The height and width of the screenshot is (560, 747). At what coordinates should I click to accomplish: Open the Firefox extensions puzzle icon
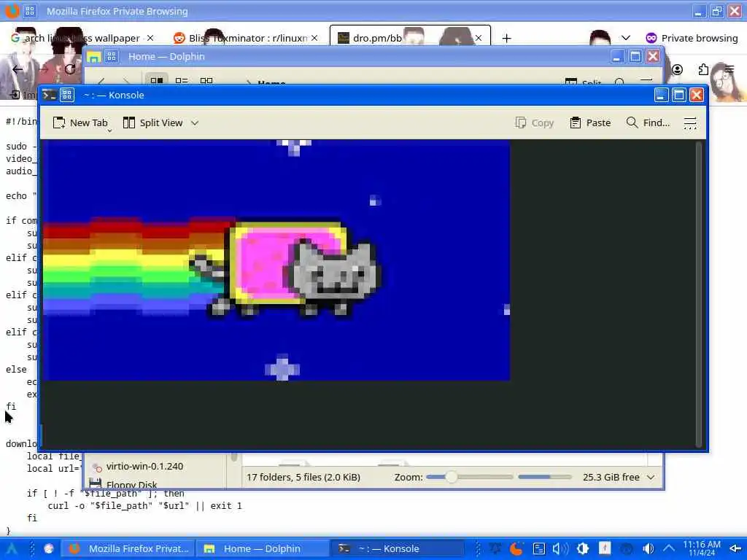point(704,69)
